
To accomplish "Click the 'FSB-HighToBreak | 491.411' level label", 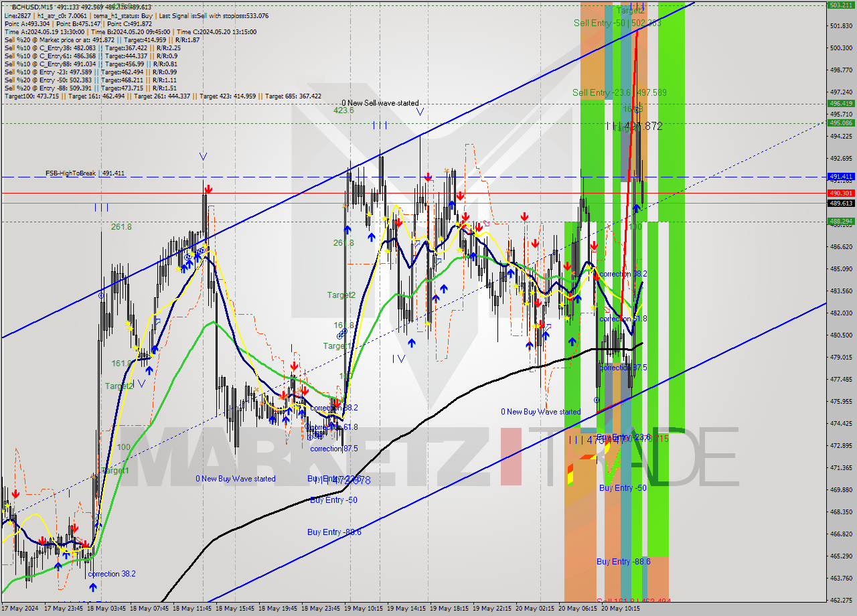I will click(85, 173).
